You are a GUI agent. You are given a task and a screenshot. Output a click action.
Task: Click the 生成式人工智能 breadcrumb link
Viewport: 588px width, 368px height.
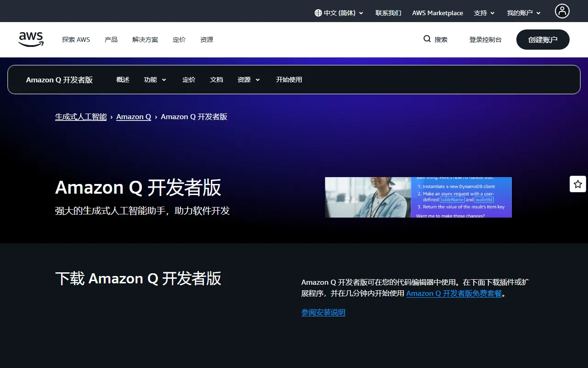81,117
